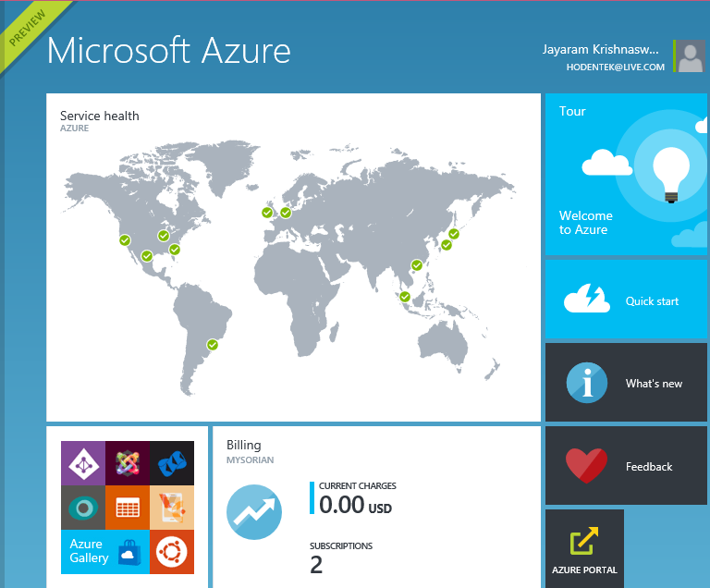710x588 pixels.
Task: Open the Service health heading
Action: 100,116
